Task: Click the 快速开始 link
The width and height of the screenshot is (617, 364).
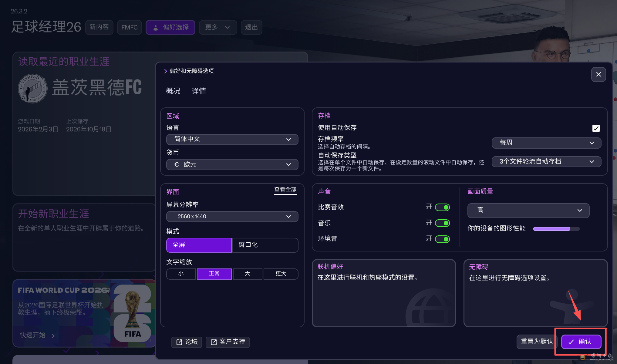Action: pos(33,335)
